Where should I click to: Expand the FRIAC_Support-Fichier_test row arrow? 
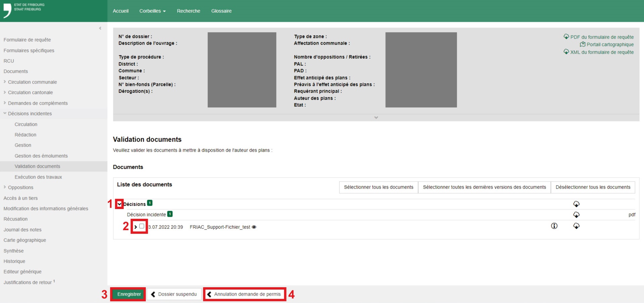pyautogui.click(x=136, y=227)
